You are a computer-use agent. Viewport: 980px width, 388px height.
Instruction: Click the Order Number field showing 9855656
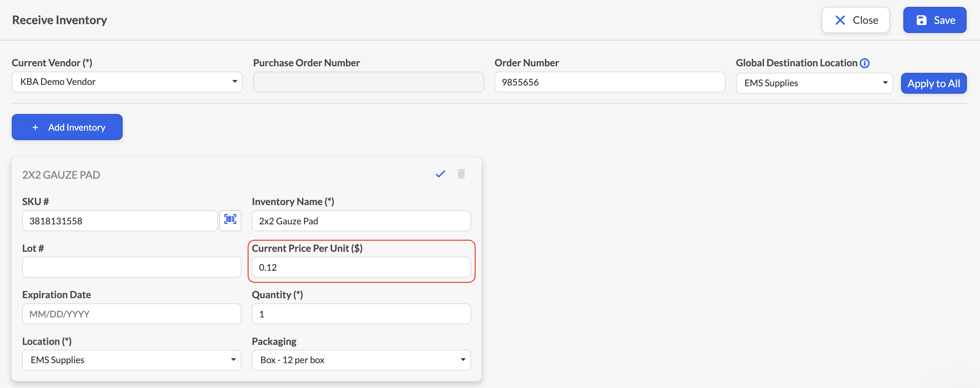tap(609, 82)
